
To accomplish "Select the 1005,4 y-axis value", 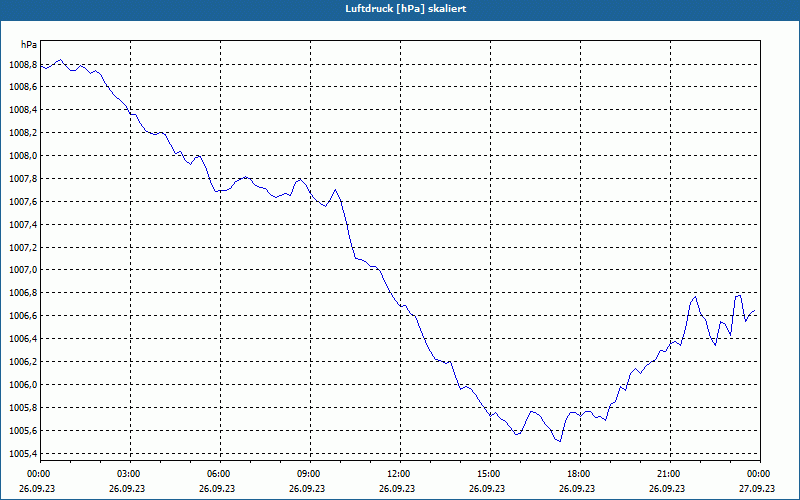I will (x=23, y=454).
